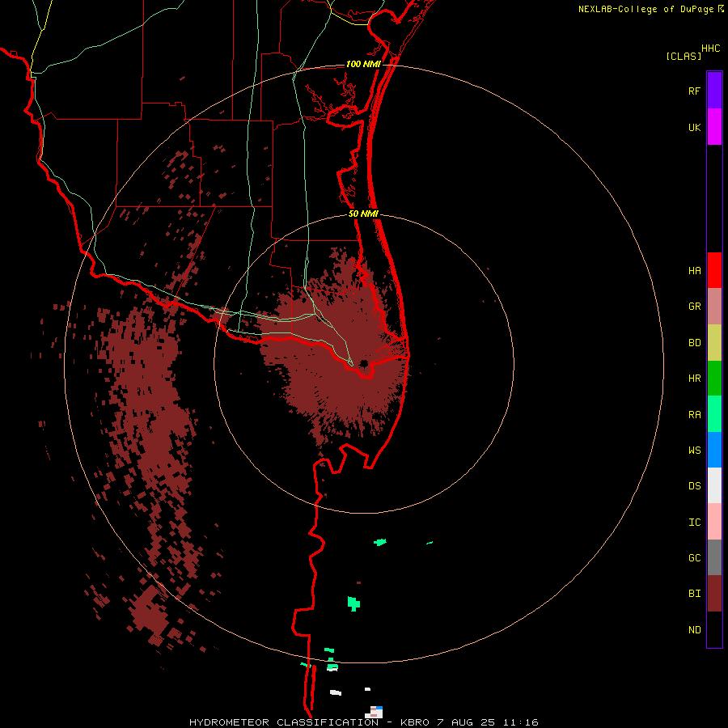Click the magenta UK legend swatch
Screen dimensions: 728x728
(x=714, y=127)
